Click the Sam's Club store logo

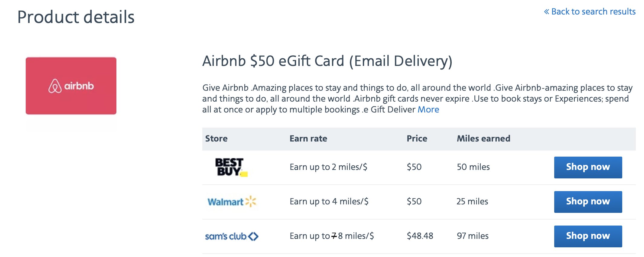[x=232, y=236]
